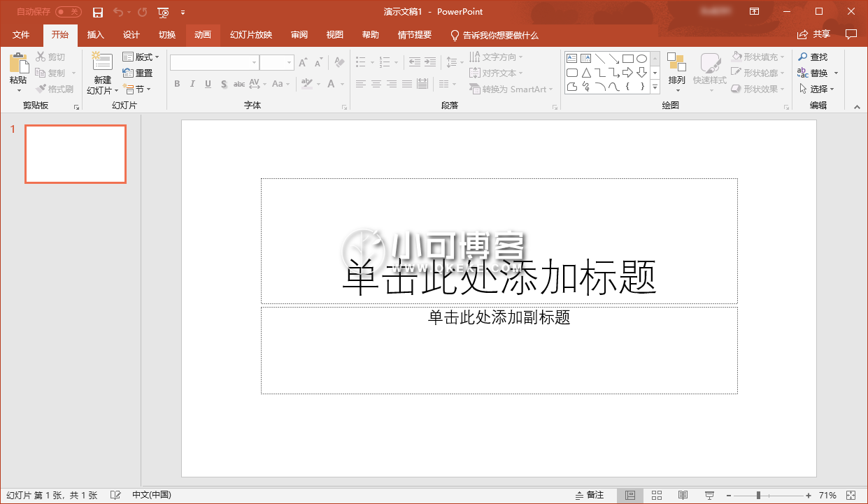Select the Oval shape in gallery
The image size is (868, 504).
pos(641,59)
